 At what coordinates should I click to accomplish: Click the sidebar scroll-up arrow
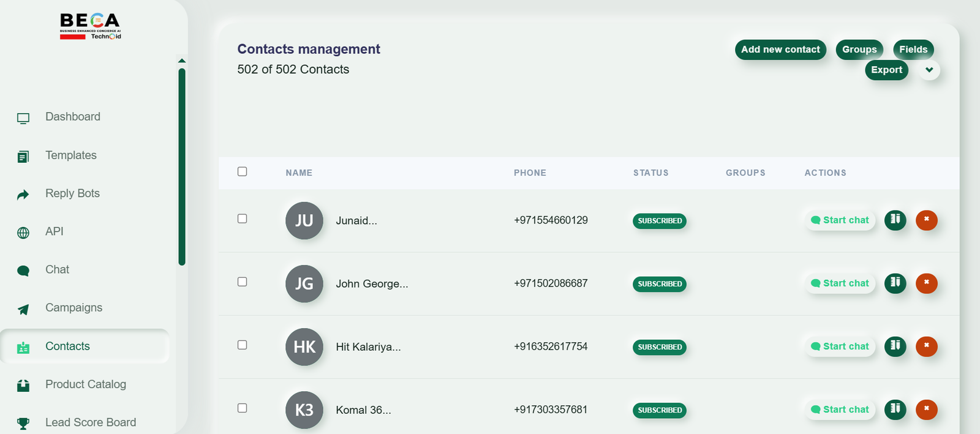[x=181, y=61]
